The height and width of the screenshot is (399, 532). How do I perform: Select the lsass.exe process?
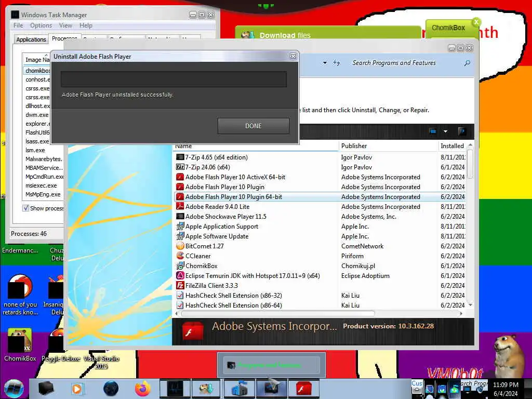[x=37, y=141]
